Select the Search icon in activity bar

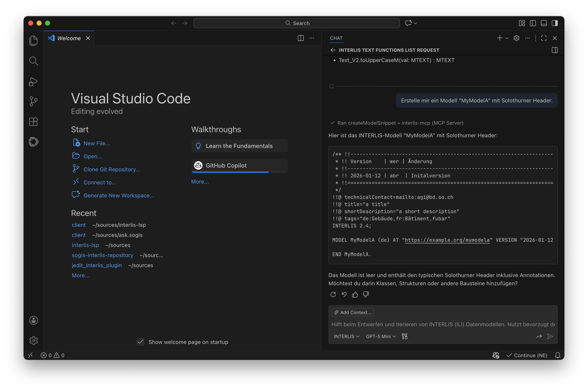point(33,61)
